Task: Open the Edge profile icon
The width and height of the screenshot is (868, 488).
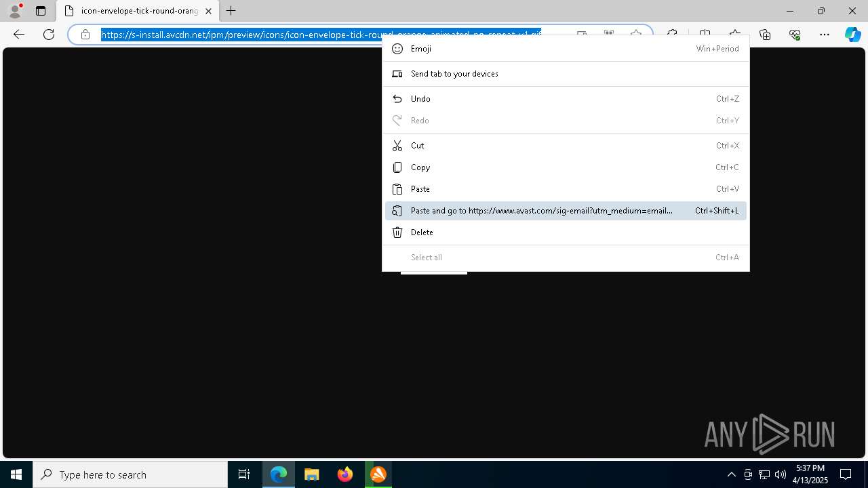Action: tap(14, 11)
